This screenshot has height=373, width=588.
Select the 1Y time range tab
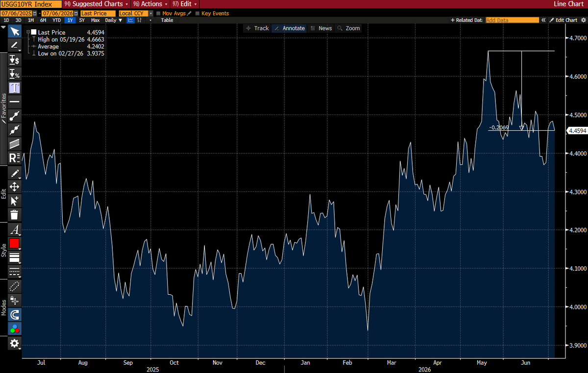(70, 20)
